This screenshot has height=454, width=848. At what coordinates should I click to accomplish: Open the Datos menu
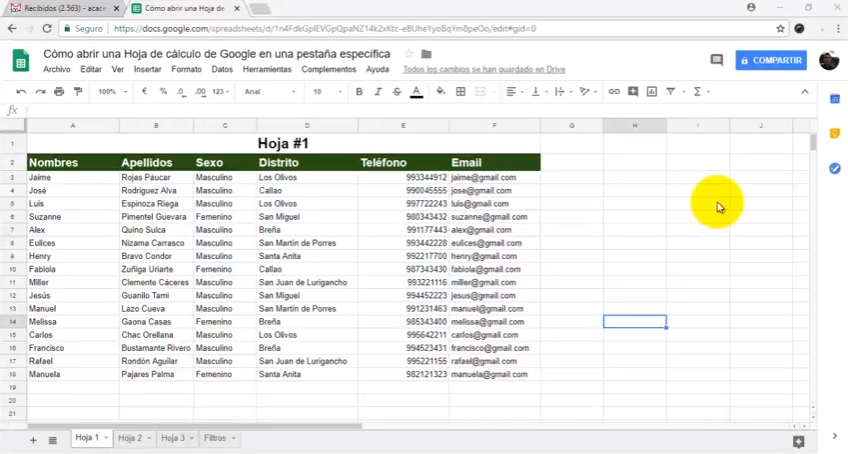(222, 69)
